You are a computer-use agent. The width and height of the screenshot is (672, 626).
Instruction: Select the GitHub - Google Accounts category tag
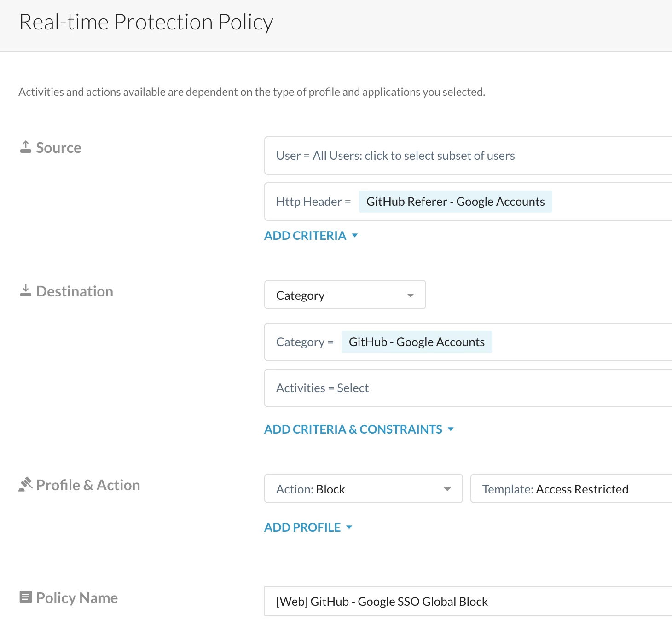[417, 342]
